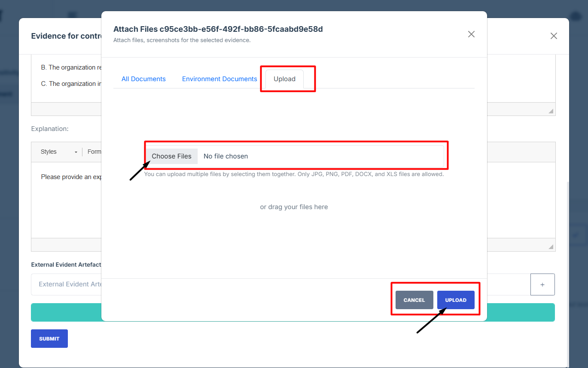Select the Upload tab
The height and width of the screenshot is (368, 588).
pyautogui.click(x=284, y=79)
